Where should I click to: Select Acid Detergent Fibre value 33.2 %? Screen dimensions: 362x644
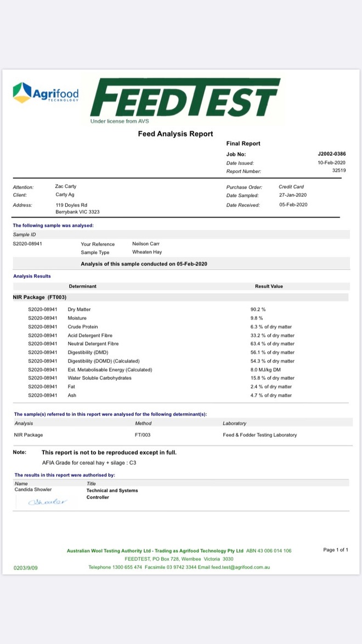pyautogui.click(x=273, y=336)
